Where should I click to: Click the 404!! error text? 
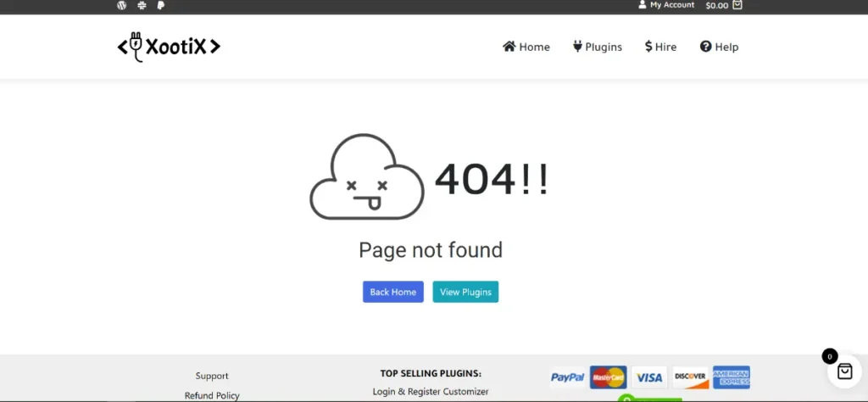coord(492,180)
